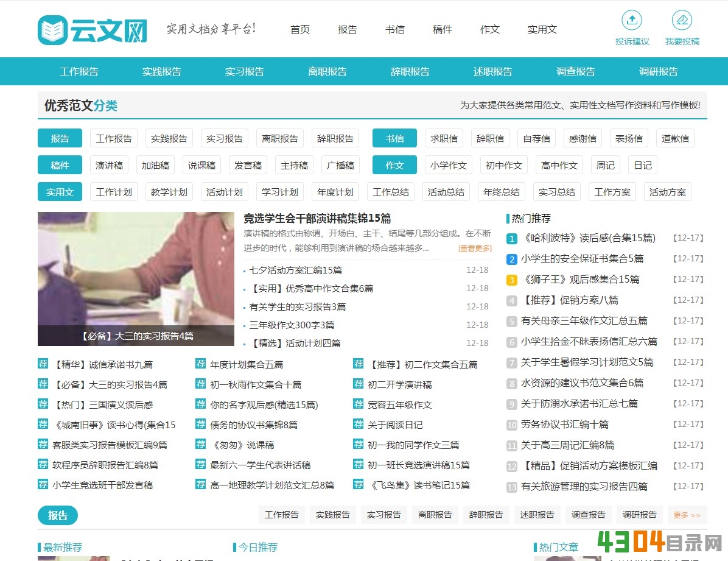Open 稿件 in the top navigation
This screenshot has height=561, width=728.
click(443, 30)
